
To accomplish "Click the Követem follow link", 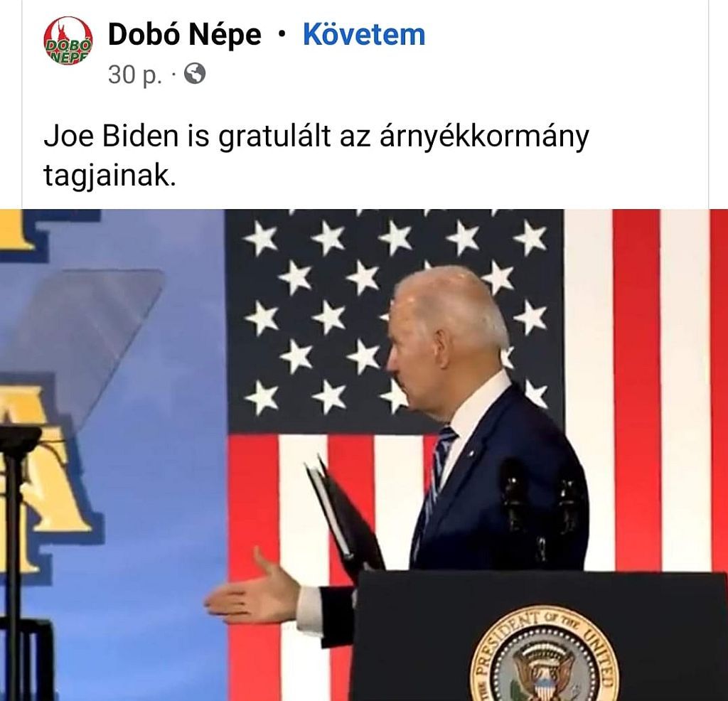I will [364, 35].
